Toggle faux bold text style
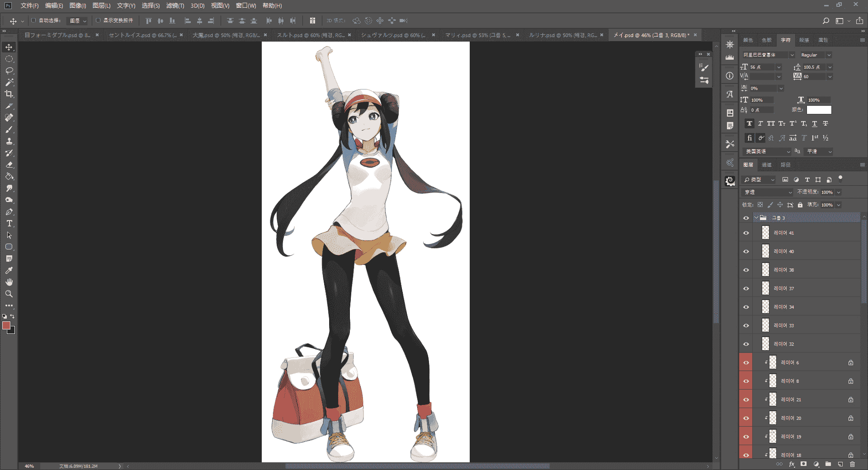The image size is (868, 470). 750,123
